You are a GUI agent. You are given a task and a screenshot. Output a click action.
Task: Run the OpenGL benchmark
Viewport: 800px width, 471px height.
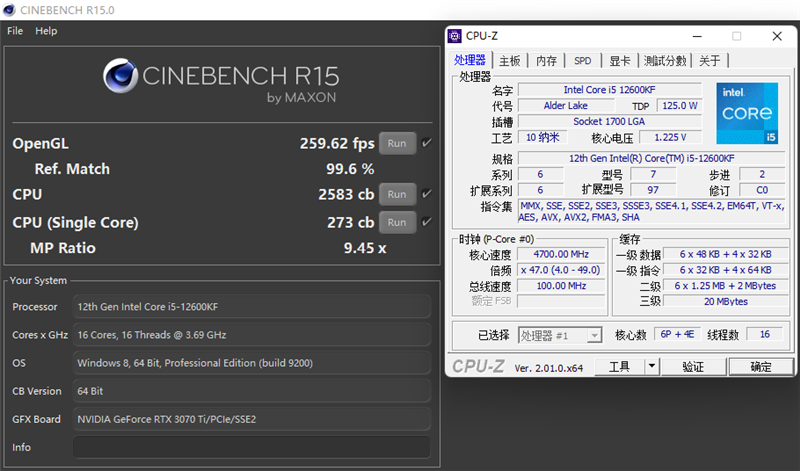(x=397, y=143)
